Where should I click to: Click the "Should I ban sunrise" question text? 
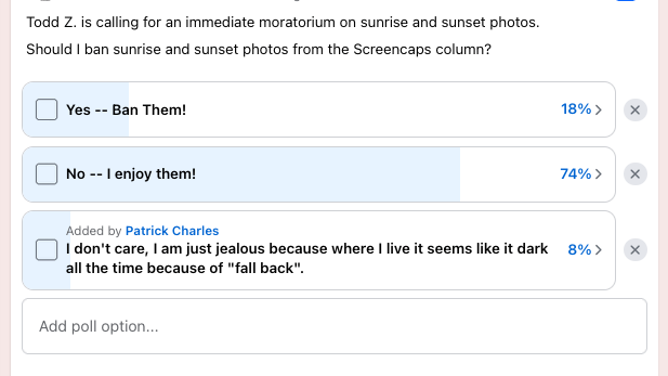click(259, 49)
